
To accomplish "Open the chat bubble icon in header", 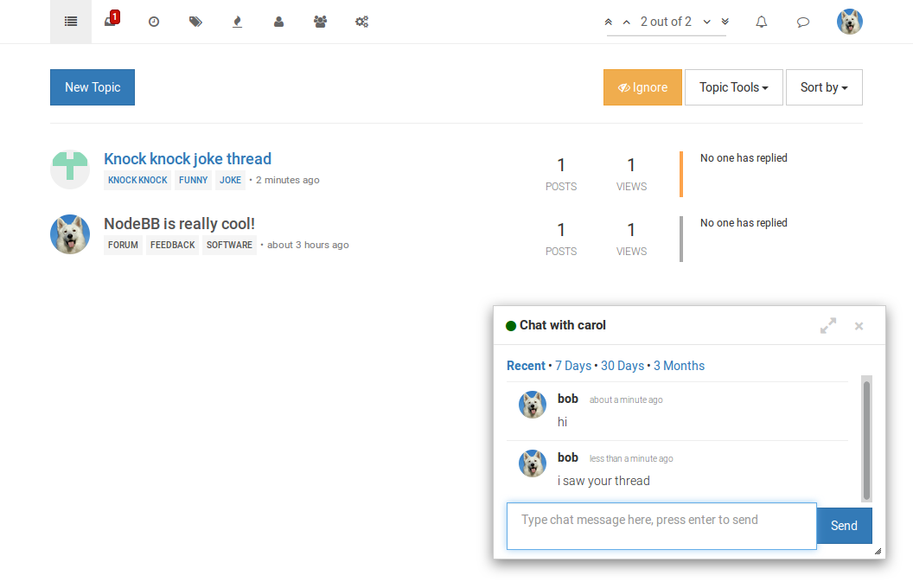I will click(803, 22).
